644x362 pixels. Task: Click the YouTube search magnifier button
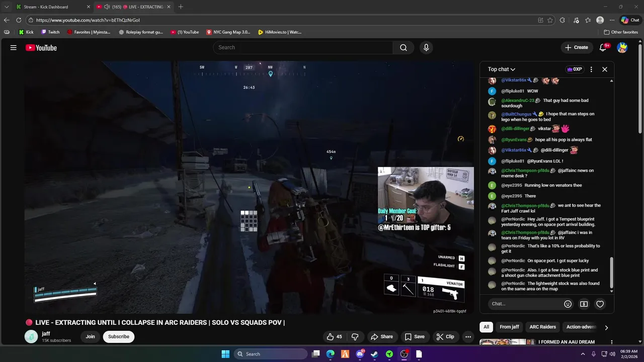(404, 47)
